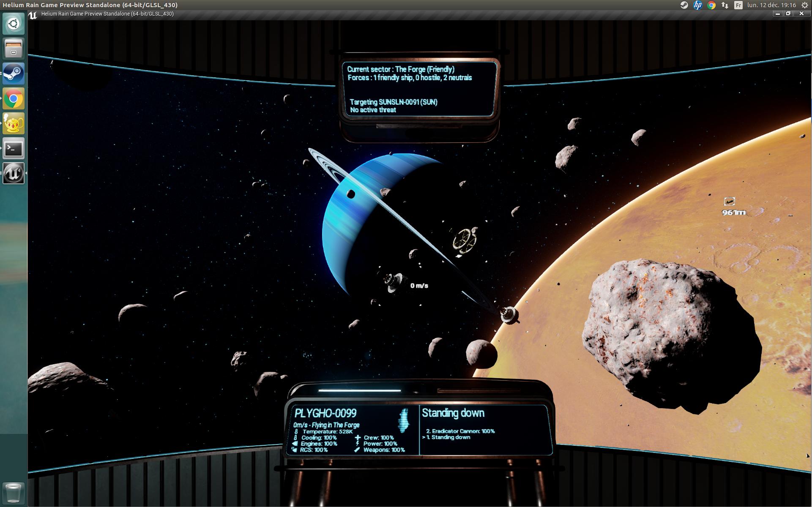Click the RCS thruster status icon
The height and width of the screenshot is (507, 812).
[x=295, y=450]
